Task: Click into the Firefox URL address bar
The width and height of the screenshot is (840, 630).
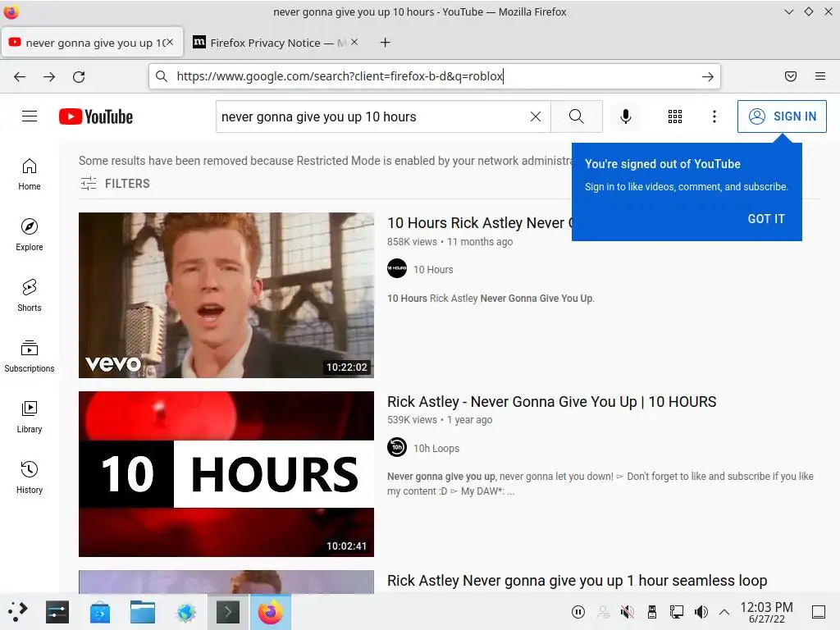Action: [434, 76]
